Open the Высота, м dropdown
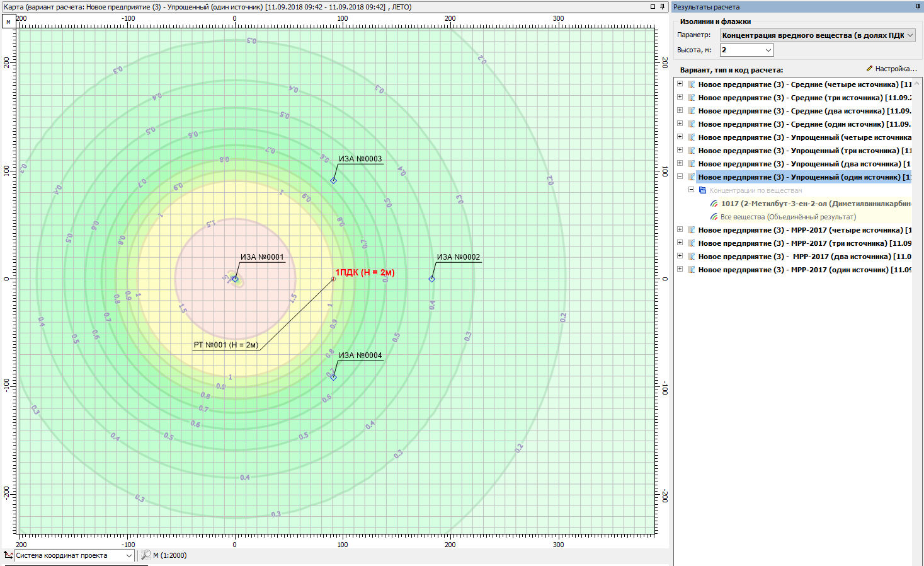The height and width of the screenshot is (566, 924). point(768,50)
